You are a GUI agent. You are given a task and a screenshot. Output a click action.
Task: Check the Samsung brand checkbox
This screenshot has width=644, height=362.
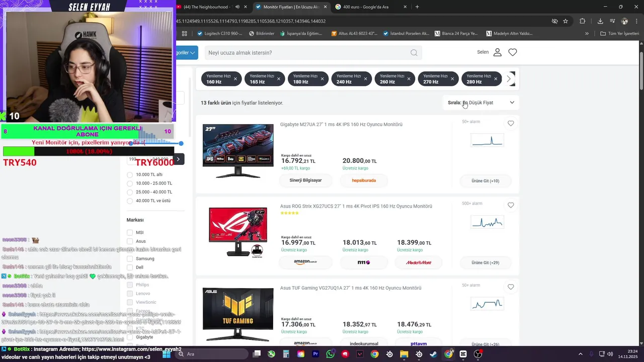pyautogui.click(x=130, y=258)
